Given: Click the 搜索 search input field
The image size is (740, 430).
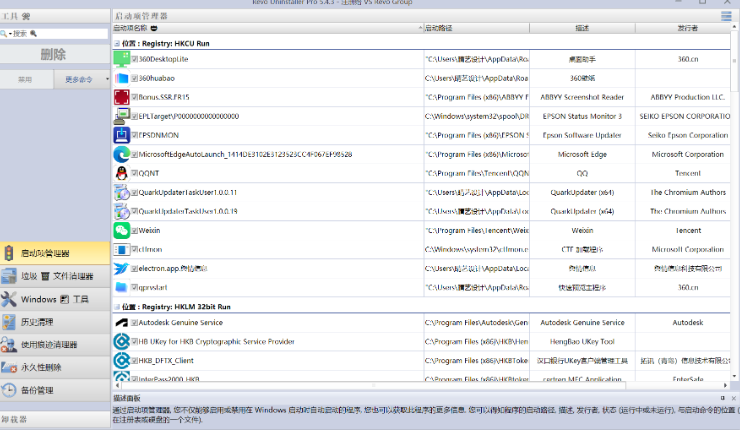Looking at the screenshot, I should pos(60,34).
